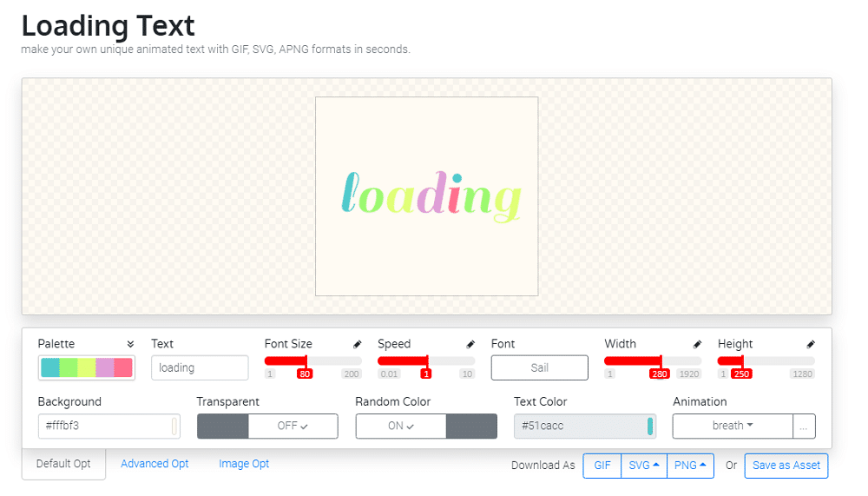Viewport: 868px width, 496px height.
Task: Click the edit pencil icon beside Height
Action: [x=811, y=345]
